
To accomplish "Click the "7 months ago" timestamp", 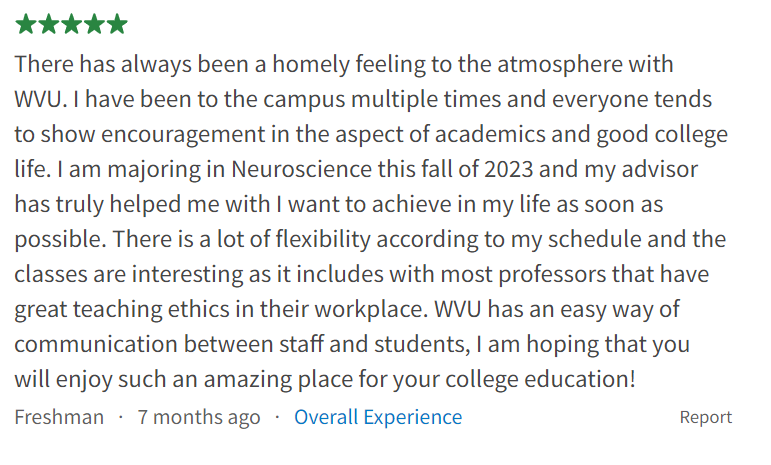I will (x=199, y=417).
